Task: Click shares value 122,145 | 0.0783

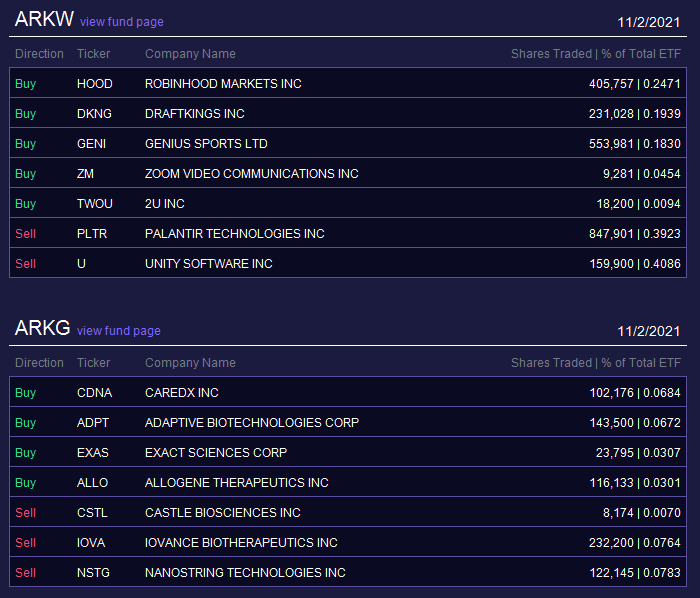Action: point(635,573)
